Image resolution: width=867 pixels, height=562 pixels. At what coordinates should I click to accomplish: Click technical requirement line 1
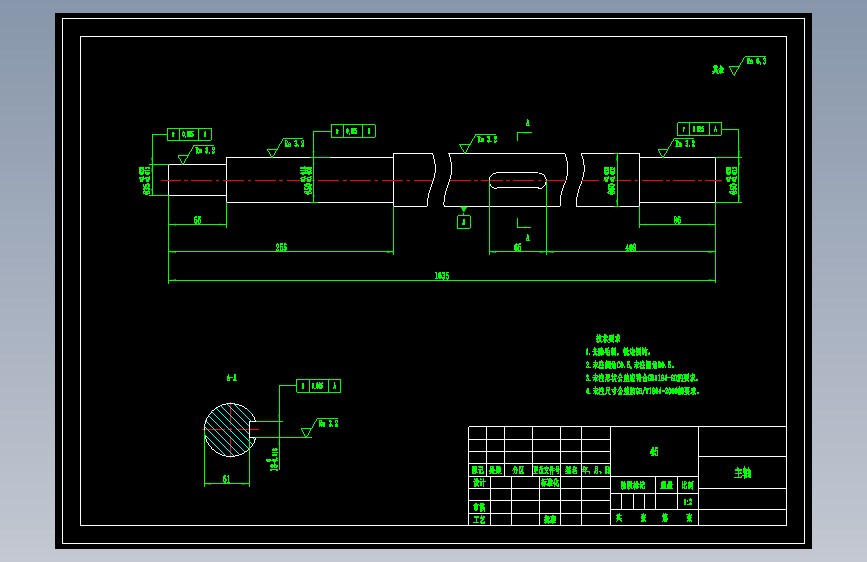[x=618, y=351]
